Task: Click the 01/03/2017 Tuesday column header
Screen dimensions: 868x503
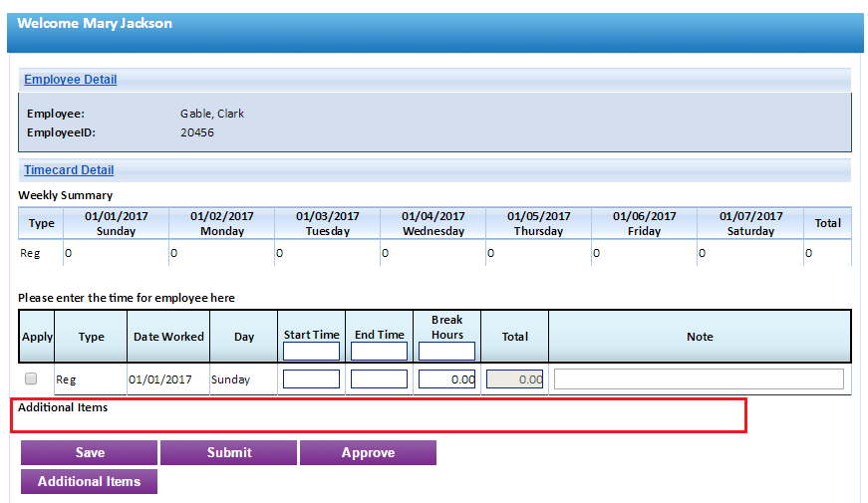Action: [328, 223]
